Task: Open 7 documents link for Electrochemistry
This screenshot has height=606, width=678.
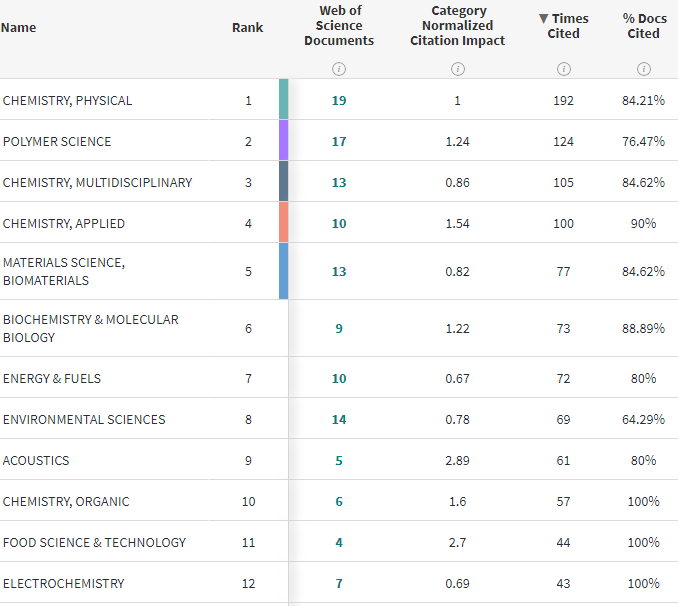Action: tap(339, 583)
